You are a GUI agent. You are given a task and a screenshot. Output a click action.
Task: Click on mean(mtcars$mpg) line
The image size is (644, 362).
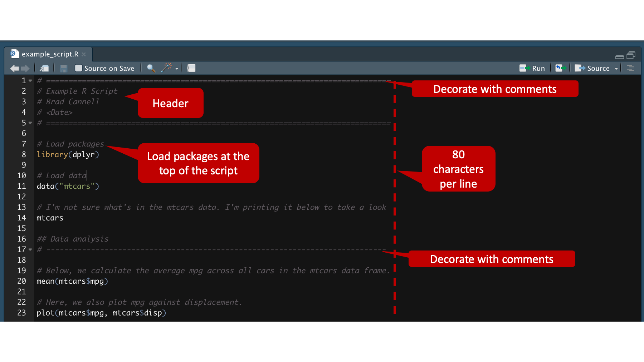[x=72, y=281]
